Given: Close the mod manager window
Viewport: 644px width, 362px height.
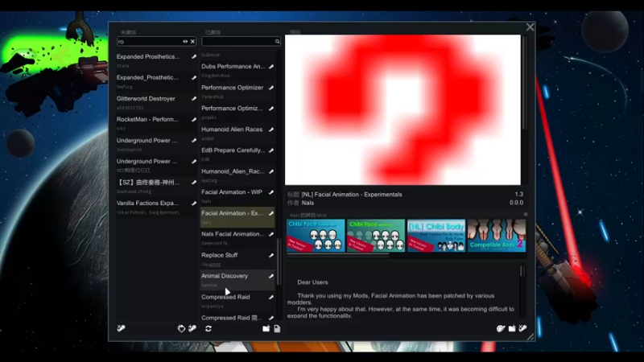Looking at the screenshot, I should [x=530, y=27].
